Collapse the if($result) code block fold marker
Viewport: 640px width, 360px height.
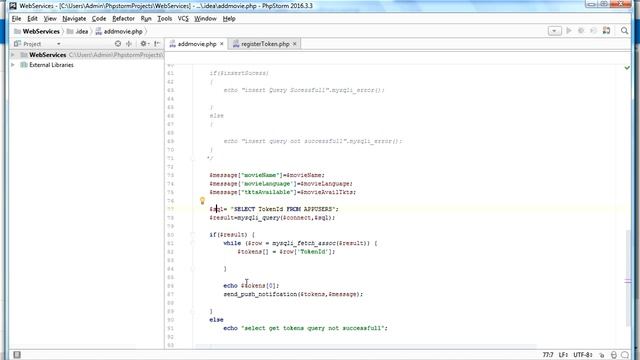coord(193,235)
